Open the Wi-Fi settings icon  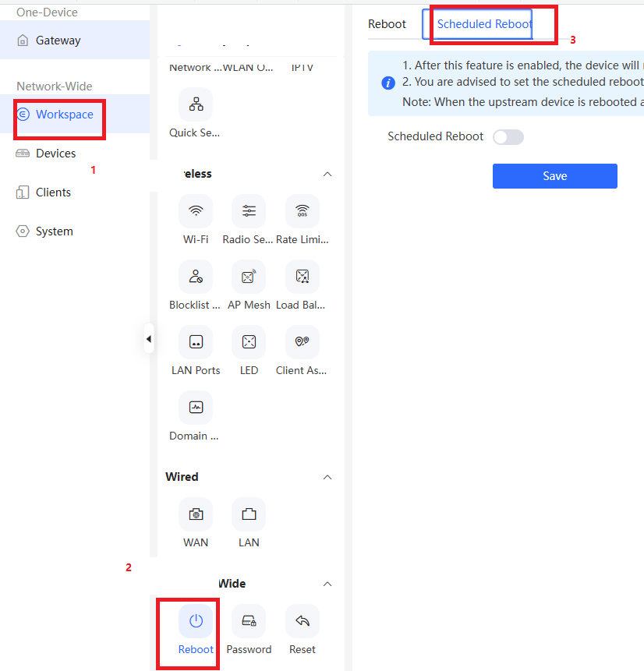196,211
